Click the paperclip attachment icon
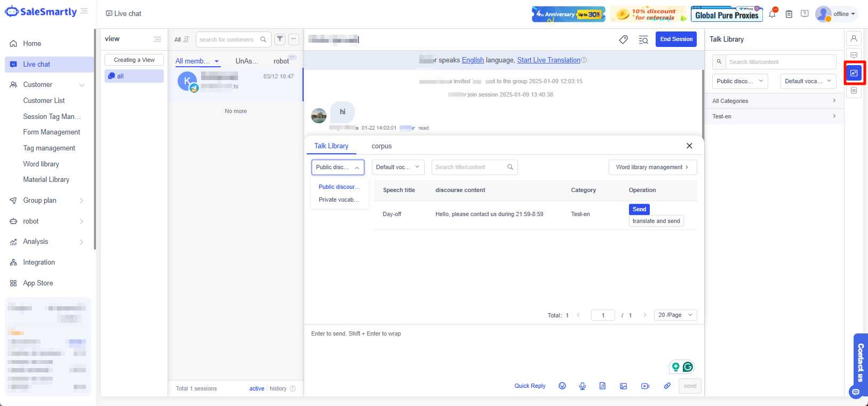The width and height of the screenshot is (868, 406). pyautogui.click(x=667, y=386)
